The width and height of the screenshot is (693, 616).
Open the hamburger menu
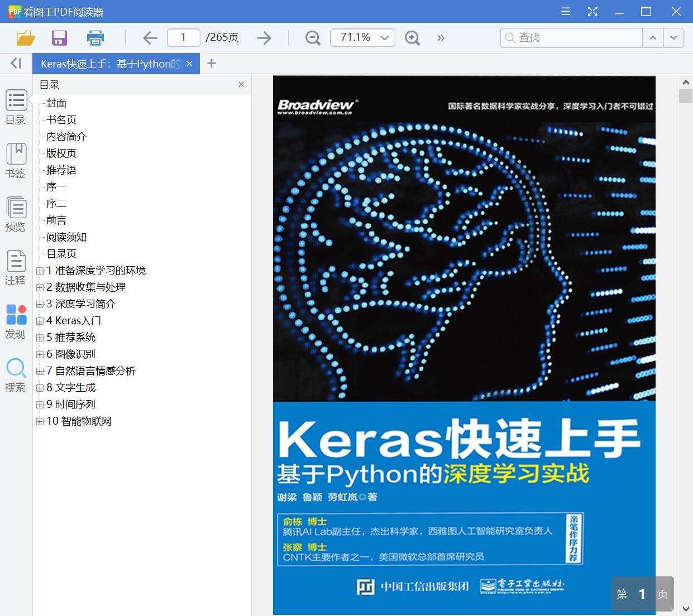(x=565, y=11)
